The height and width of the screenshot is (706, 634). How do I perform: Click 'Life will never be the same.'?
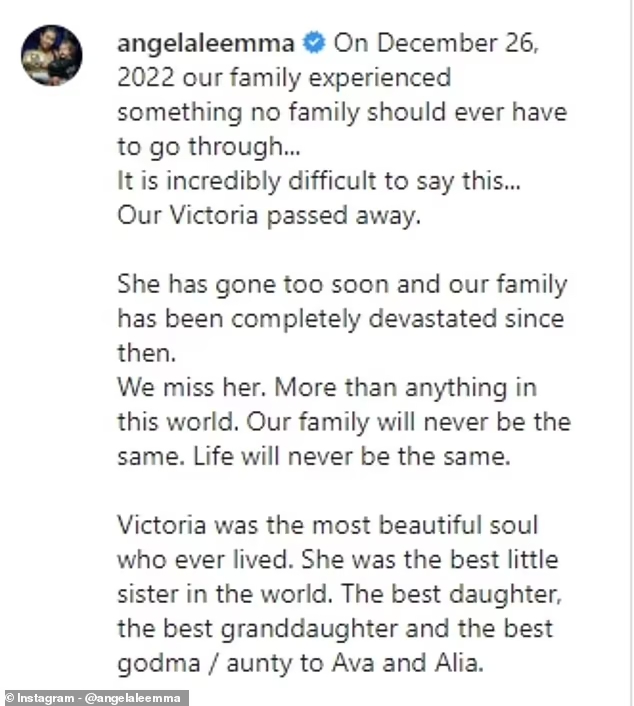pos(352,457)
